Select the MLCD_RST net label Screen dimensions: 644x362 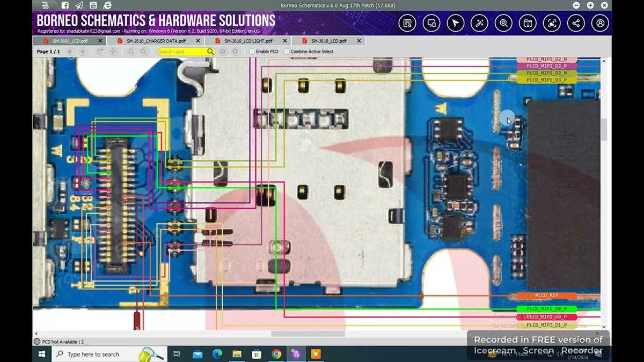coord(546,295)
